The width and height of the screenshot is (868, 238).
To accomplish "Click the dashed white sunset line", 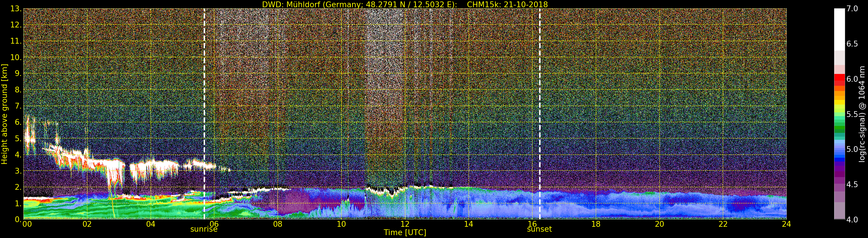I will [x=539, y=114].
